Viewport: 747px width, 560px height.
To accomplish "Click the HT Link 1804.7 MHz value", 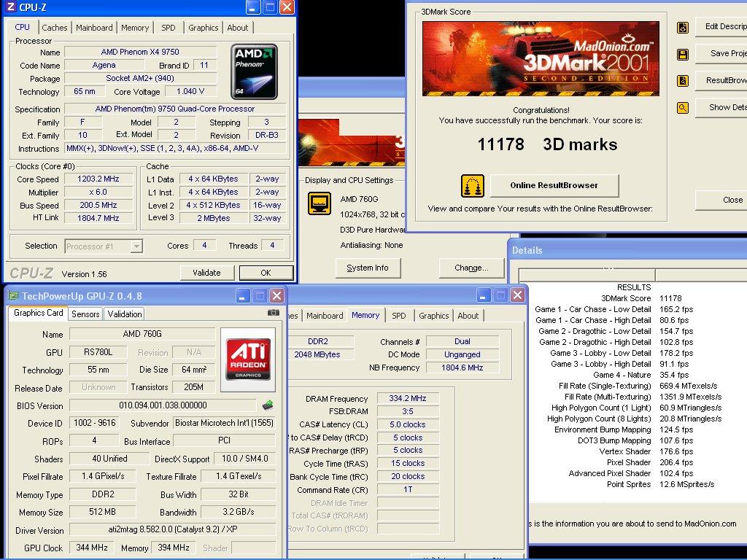I will pos(98,218).
